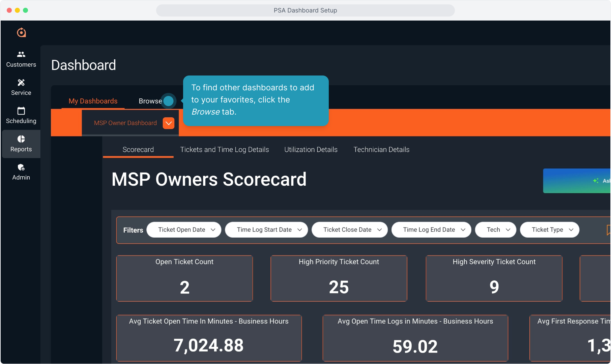Open the Admin shield icon
This screenshot has width=611, height=364.
(21, 168)
